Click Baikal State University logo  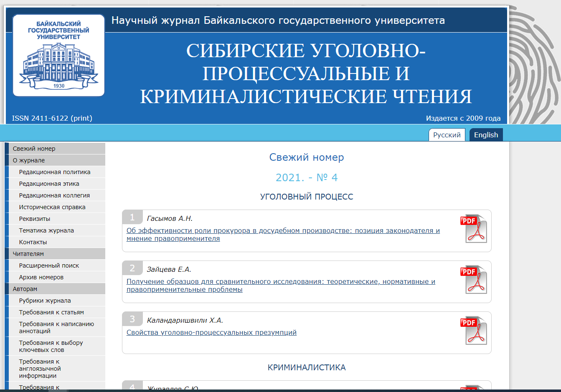point(58,56)
